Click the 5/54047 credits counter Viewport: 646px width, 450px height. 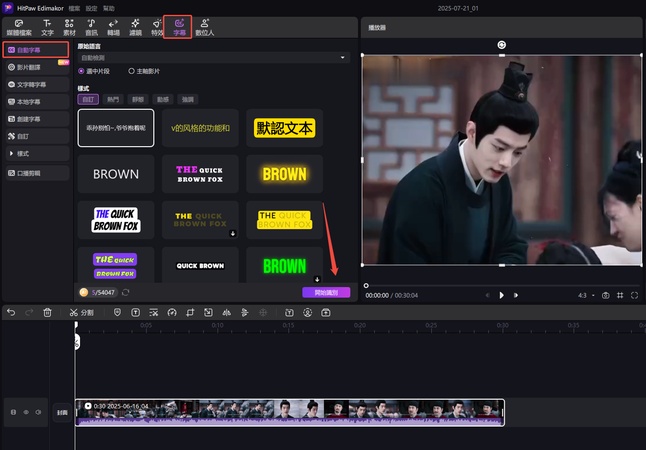tap(98, 292)
